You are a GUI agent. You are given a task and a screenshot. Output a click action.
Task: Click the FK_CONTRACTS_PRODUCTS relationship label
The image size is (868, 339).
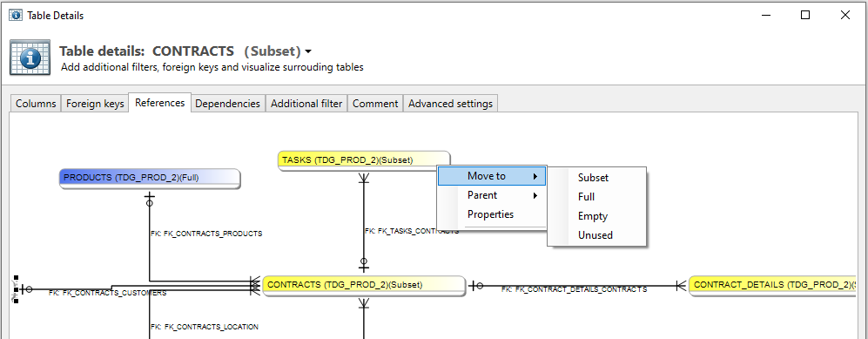(206, 234)
